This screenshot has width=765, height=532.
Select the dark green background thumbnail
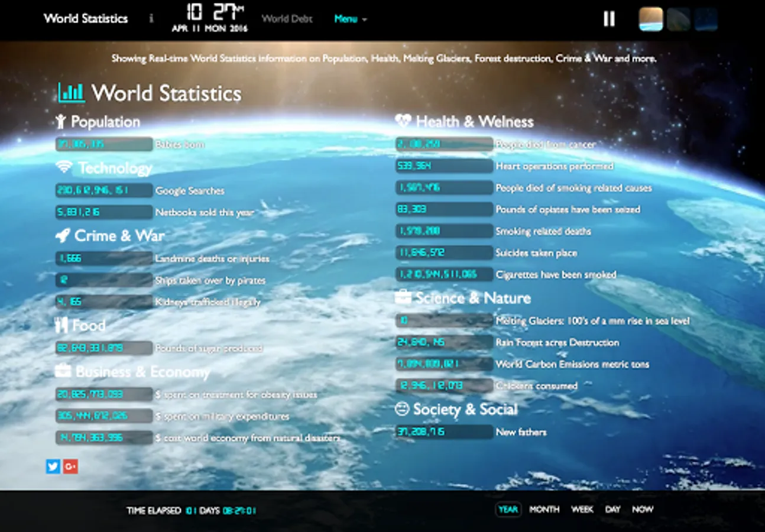click(679, 19)
